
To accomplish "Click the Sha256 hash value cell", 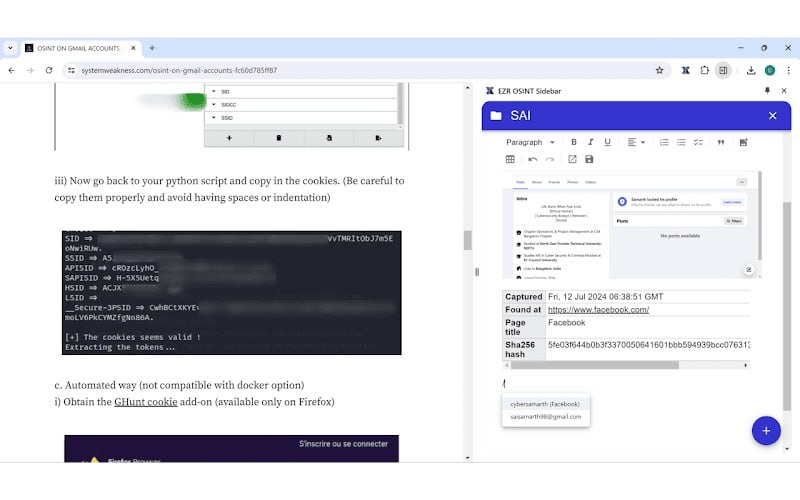I will click(648, 349).
